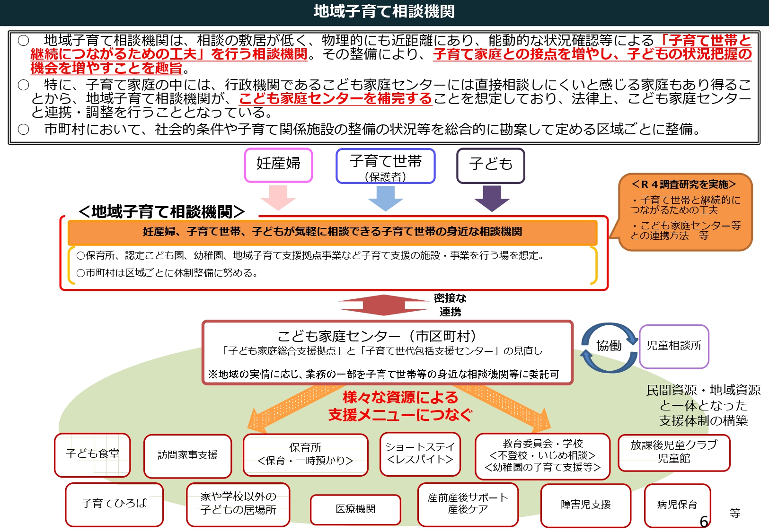Select the 子育て世帯(保護者) blue box
The width and height of the screenshot is (769, 532).
[385, 166]
